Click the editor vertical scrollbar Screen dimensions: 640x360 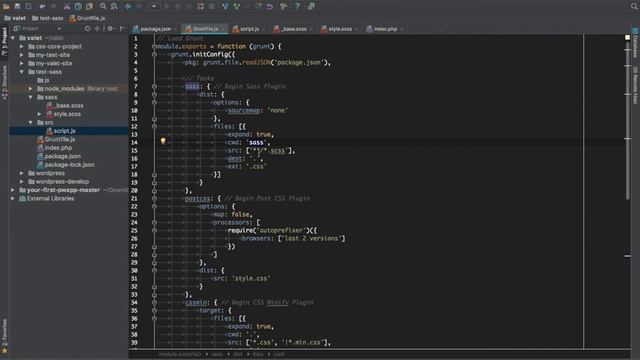[628, 120]
